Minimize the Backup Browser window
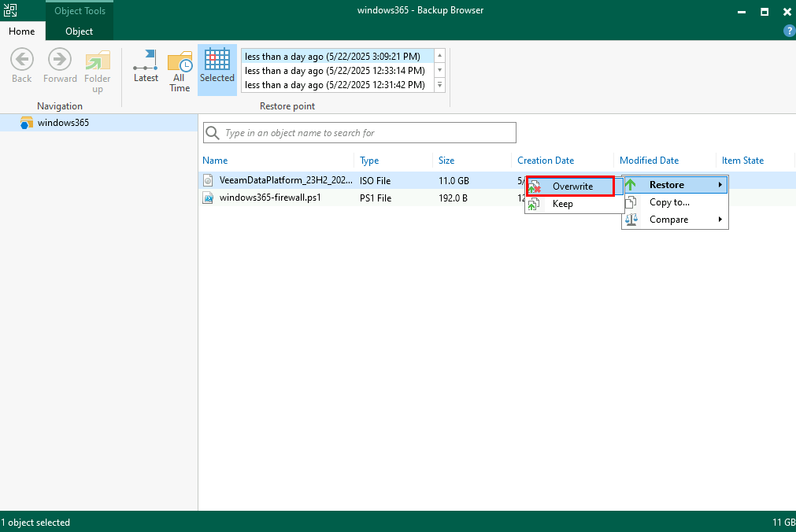 point(742,11)
